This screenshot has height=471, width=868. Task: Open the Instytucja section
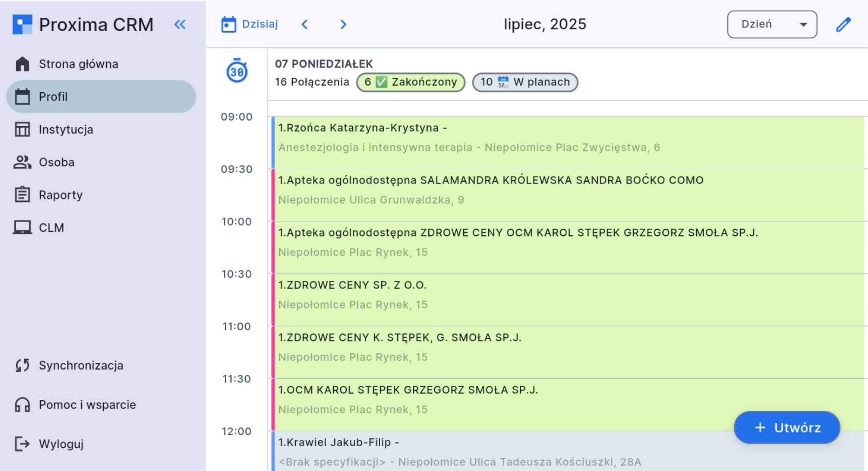tap(66, 130)
